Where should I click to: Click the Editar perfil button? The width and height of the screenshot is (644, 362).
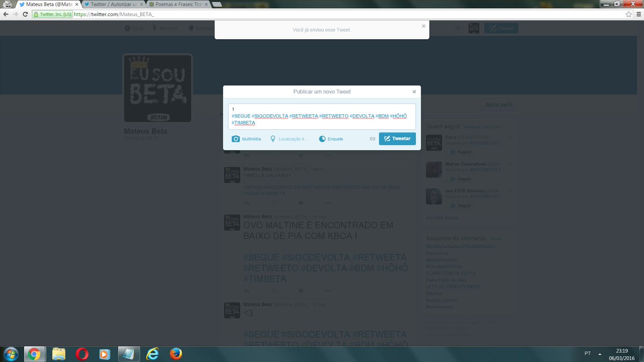pyautogui.click(x=499, y=105)
